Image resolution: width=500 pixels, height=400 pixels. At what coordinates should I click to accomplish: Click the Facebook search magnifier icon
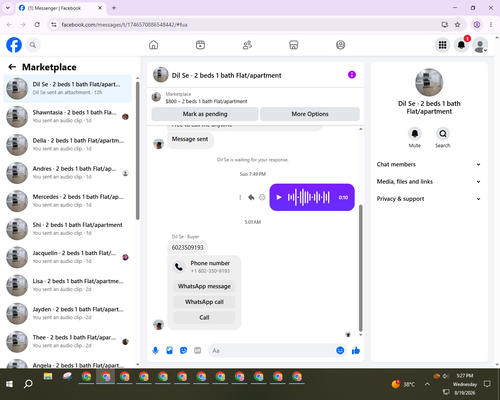(x=33, y=45)
